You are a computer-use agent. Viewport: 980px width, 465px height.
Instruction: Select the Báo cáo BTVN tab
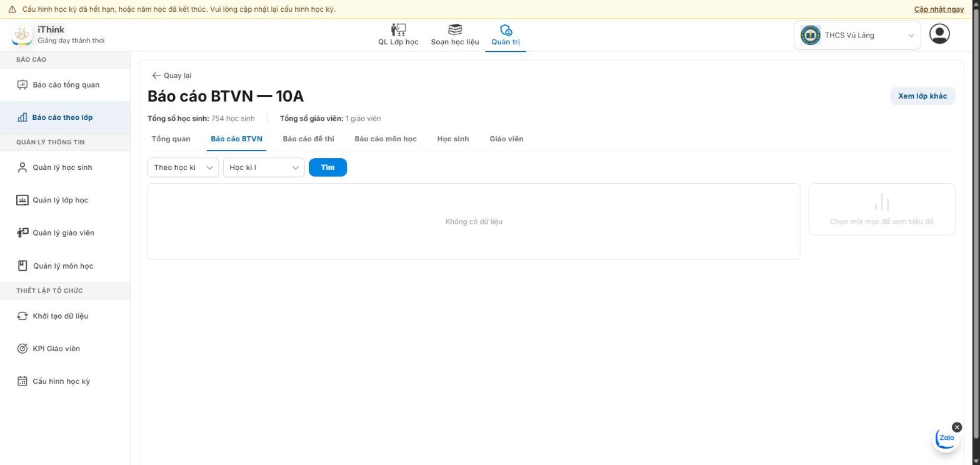click(x=236, y=139)
